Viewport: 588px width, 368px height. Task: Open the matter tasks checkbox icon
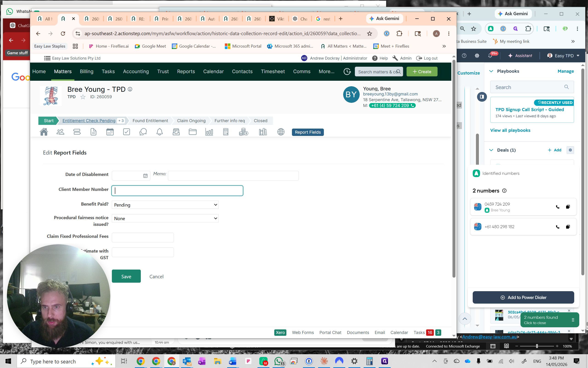point(126,132)
